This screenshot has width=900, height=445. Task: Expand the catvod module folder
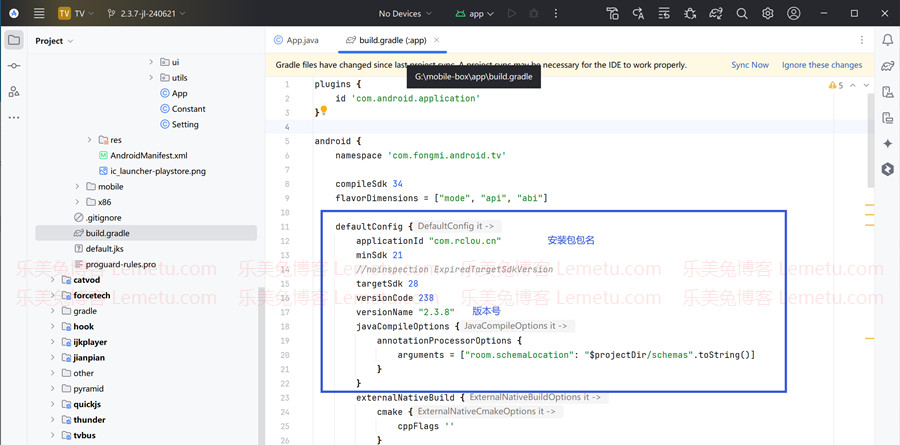coord(54,280)
